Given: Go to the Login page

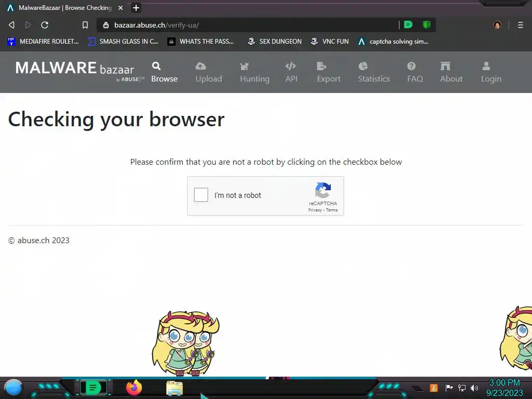Looking at the screenshot, I should [x=491, y=72].
